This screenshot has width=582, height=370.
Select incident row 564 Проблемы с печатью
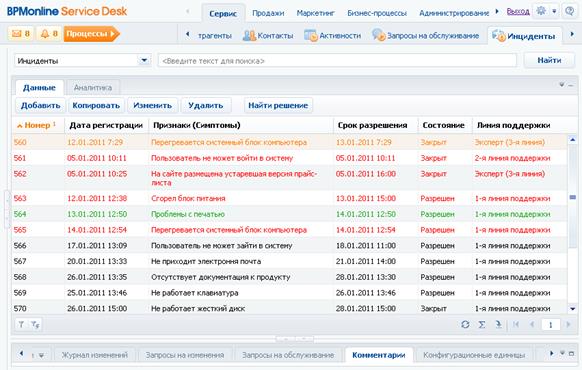pos(290,214)
